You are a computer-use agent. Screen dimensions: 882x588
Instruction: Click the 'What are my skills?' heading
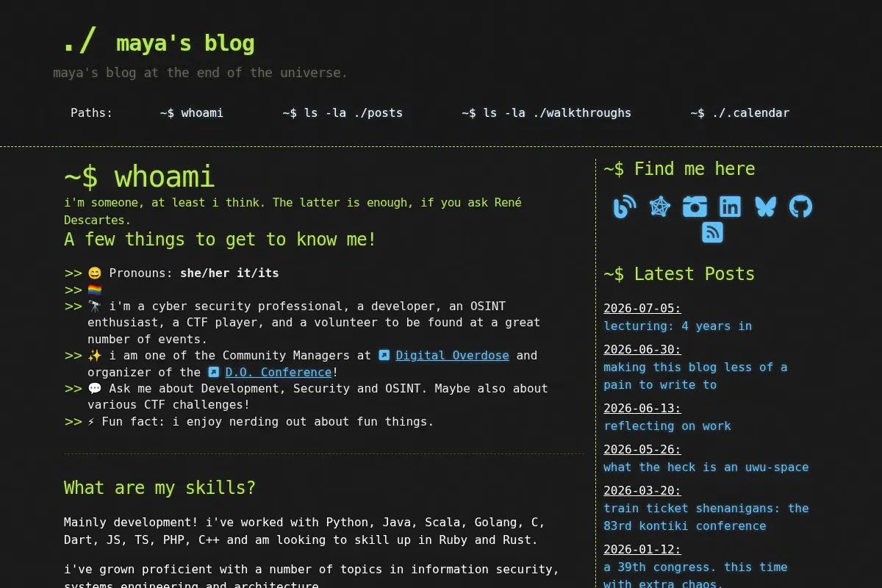[x=159, y=488]
